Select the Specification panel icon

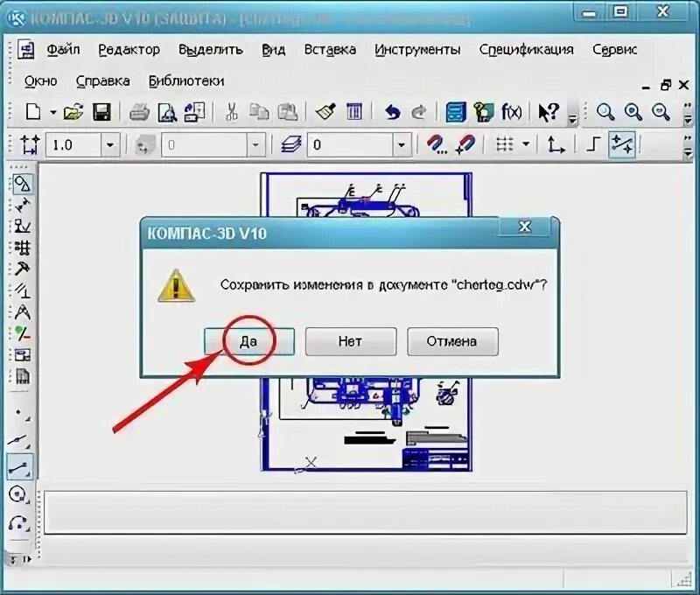23,376
